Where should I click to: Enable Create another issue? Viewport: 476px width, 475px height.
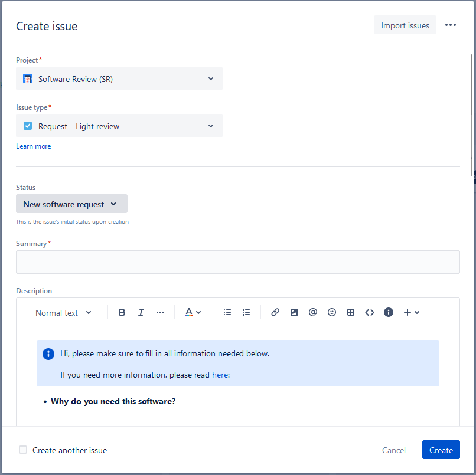point(22,450)
